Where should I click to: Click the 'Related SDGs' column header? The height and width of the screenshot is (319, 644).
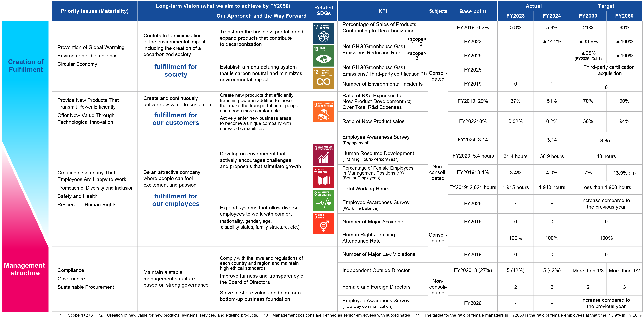324,11
